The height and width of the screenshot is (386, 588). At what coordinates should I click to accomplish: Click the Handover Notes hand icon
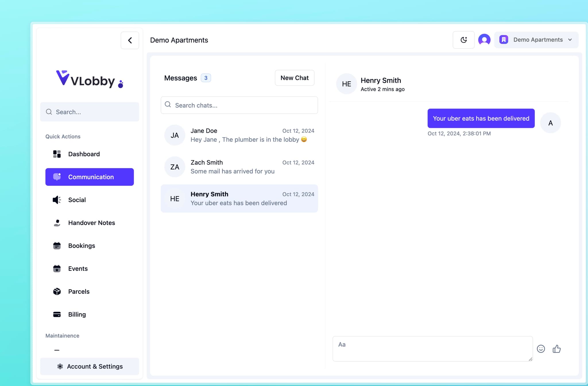point(57,223)
